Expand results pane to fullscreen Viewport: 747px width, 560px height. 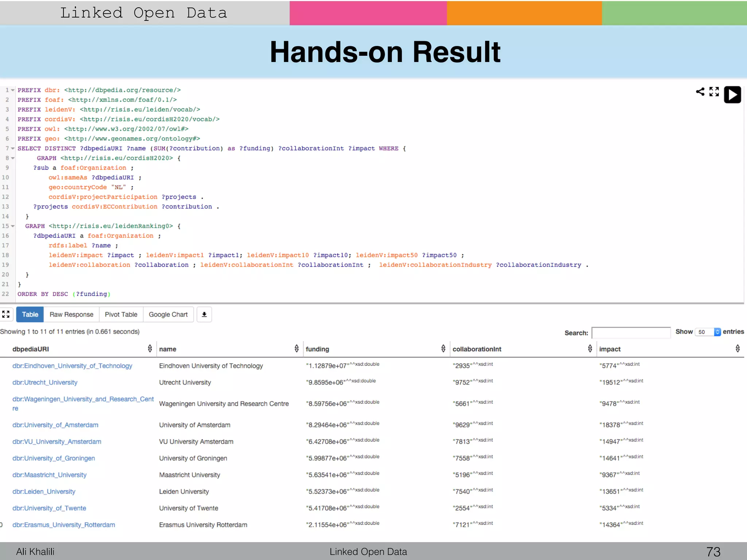(x=6, y=314)
